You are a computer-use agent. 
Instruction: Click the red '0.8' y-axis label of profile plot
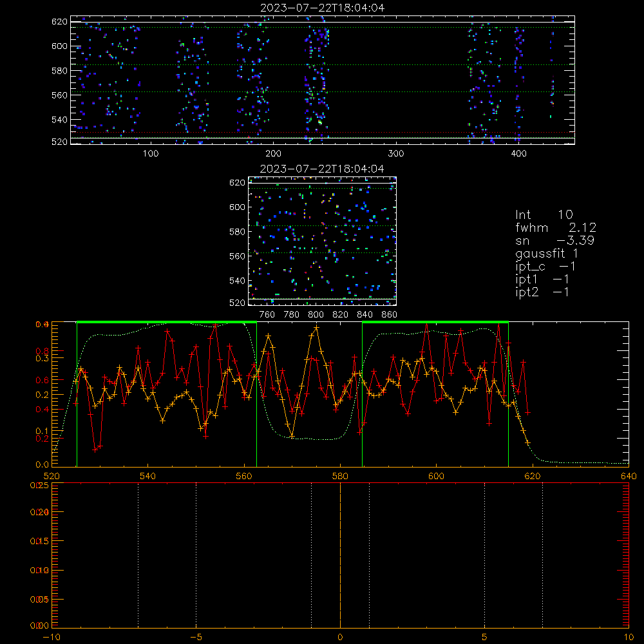coord(43,351)
